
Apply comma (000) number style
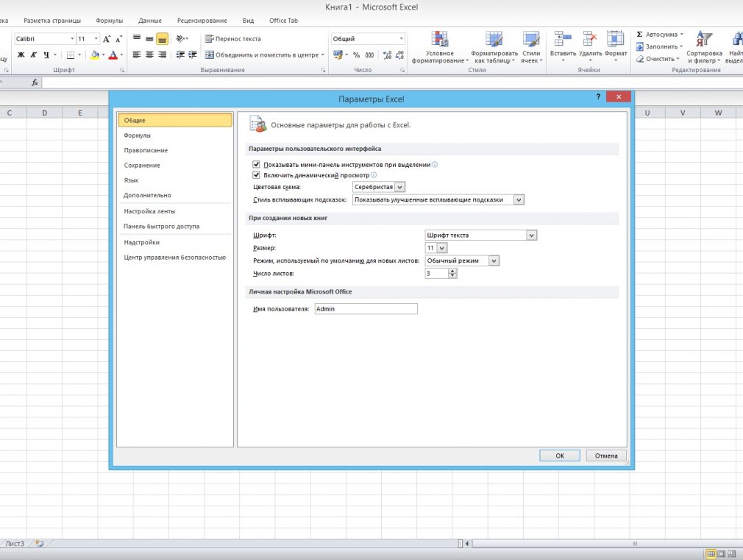pos(369,55)
